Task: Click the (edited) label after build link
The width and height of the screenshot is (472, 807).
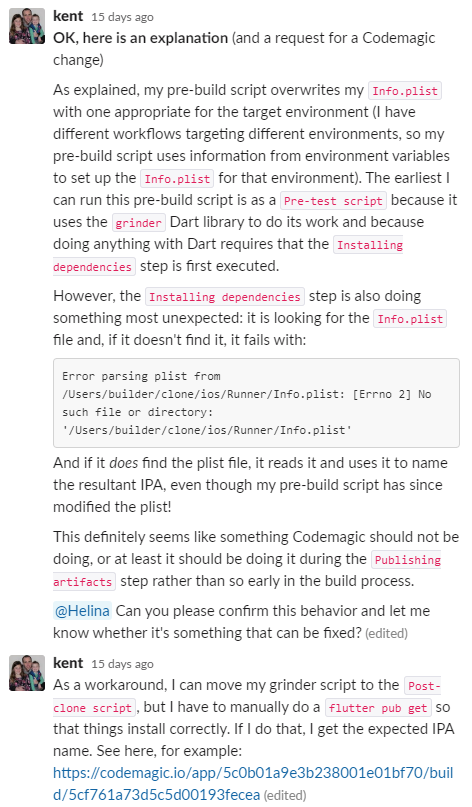Action: [285, 796]
